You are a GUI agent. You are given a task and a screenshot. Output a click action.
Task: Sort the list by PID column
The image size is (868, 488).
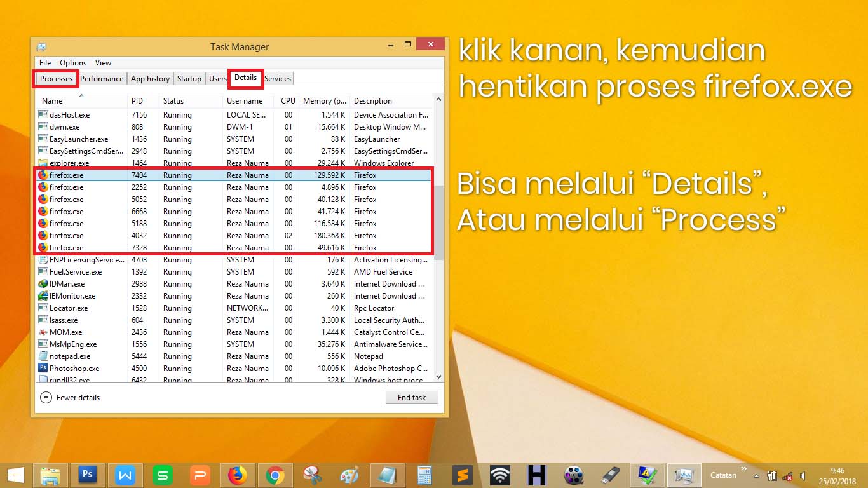click(x=143, y=100)
